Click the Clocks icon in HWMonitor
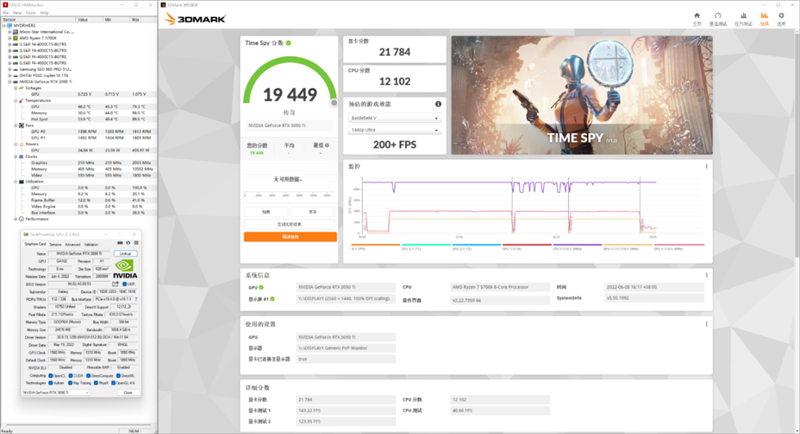This screenshot has width=800, height=434. tap(21, 157)
